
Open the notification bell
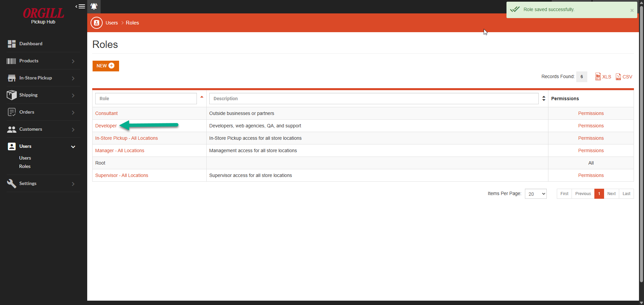pyautogui.click(x=94, y=6)
